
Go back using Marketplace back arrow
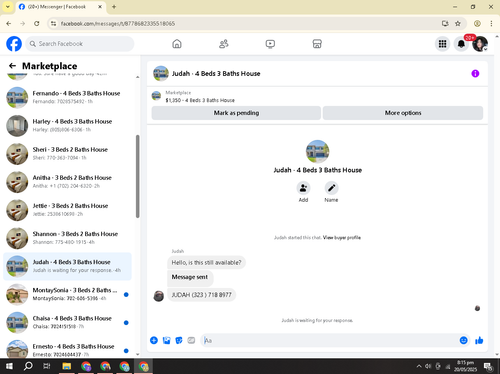(12, 66)
